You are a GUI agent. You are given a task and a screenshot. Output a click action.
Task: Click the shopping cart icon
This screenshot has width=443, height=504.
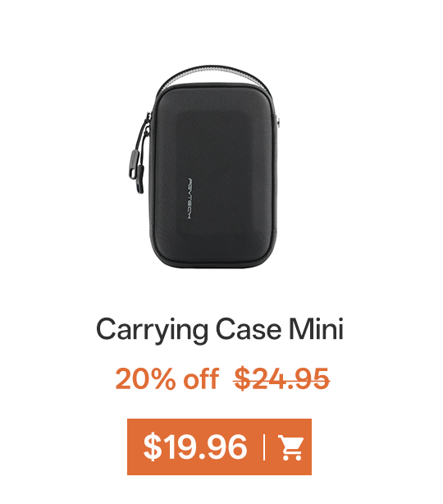[x=290, y=447]
